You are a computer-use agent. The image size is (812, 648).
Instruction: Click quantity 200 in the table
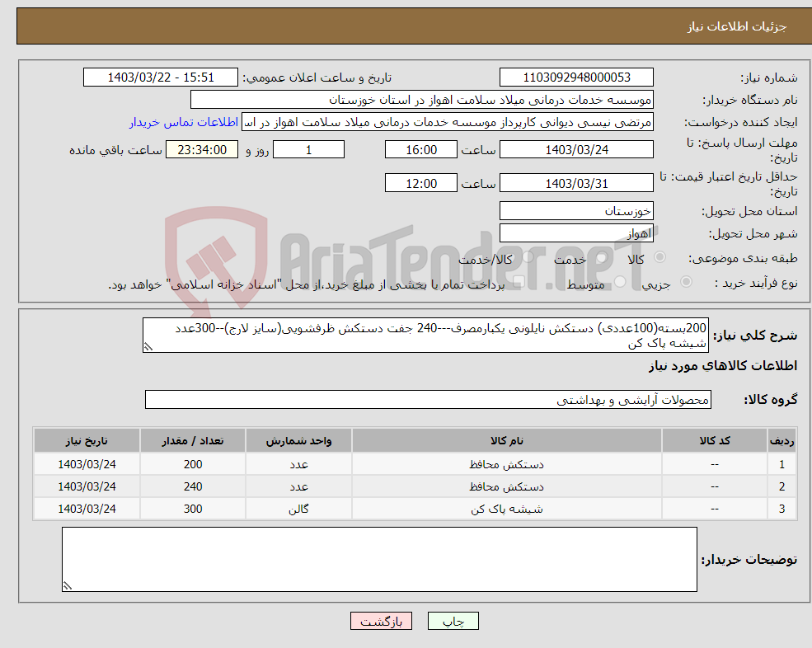(193, 465)
